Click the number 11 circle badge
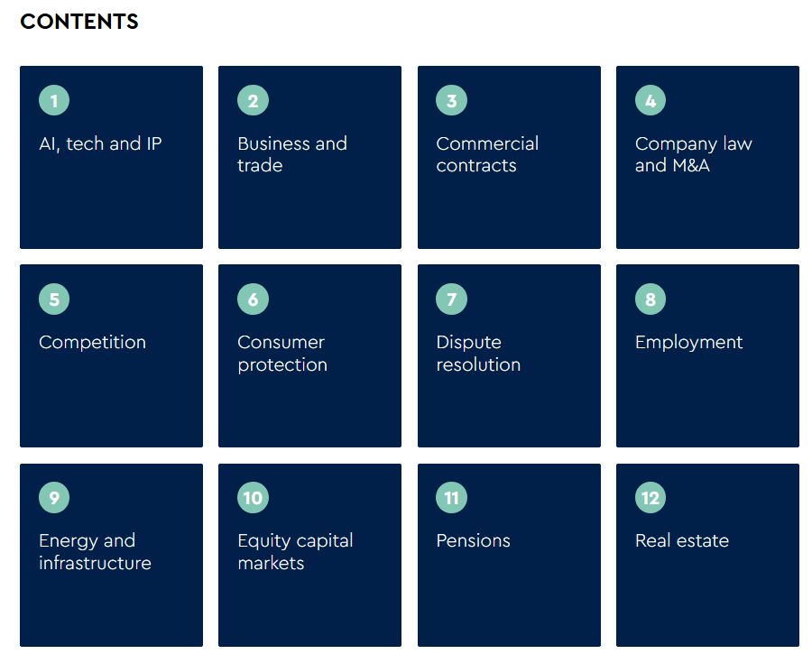 452,498
